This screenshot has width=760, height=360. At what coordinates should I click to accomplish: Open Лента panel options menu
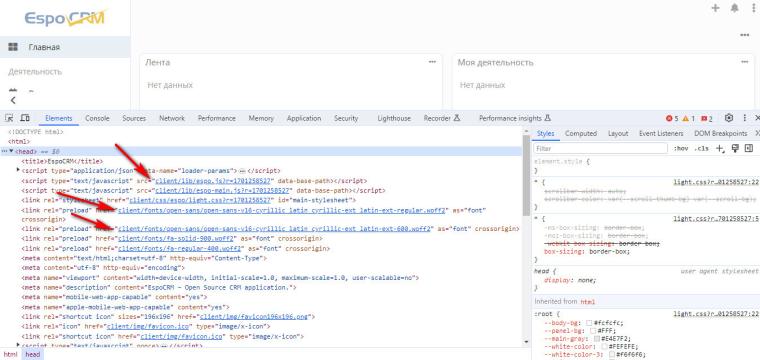[432, 62]
